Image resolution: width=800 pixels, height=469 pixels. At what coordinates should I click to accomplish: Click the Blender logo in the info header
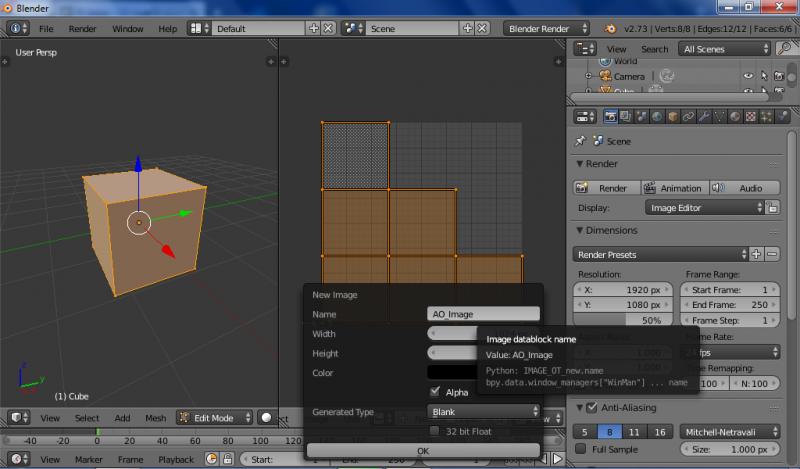tap(609, 29)
